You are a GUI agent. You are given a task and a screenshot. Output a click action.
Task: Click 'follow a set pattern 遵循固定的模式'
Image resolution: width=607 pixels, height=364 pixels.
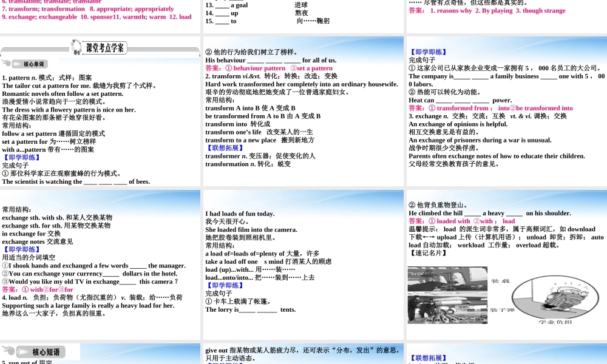[53, 133]
